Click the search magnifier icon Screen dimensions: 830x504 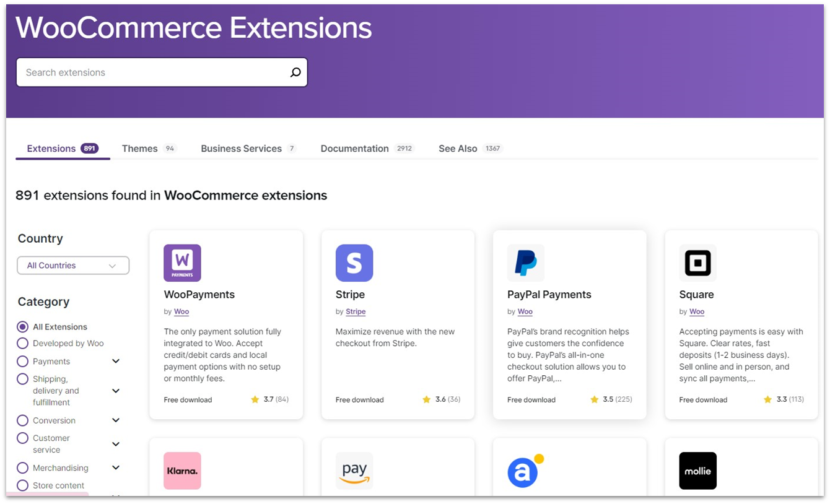[x=295, y=72]
